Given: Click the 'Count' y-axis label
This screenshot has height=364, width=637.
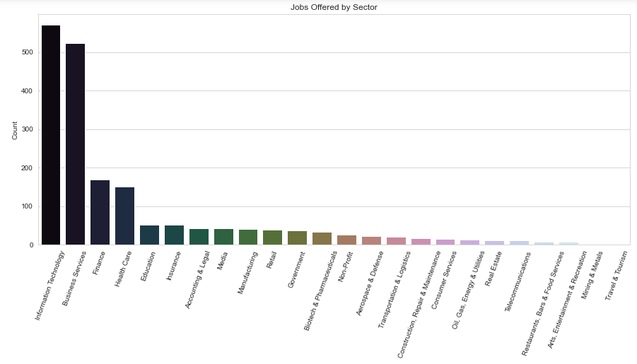Looking at the screenshot, I should tap(16, 129).
